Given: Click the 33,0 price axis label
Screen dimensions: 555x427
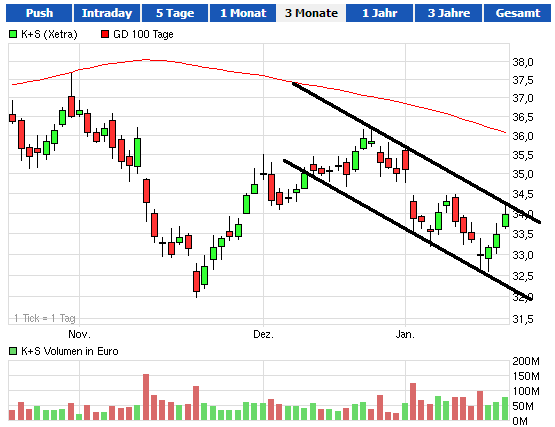Looking at the screenshot, I should pos(523,255).
